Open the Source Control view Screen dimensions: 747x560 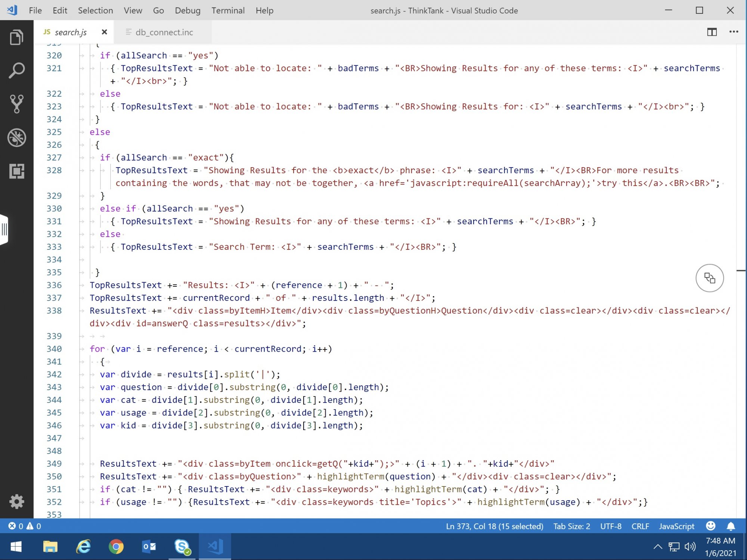click(x=16, y=104)
